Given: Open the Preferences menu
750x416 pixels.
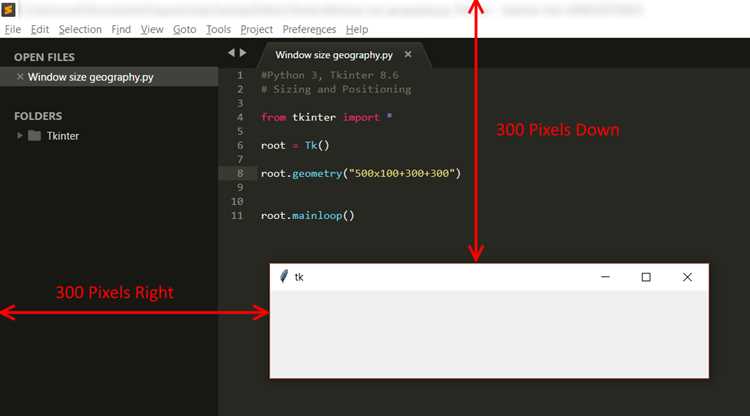Looking at the screenshot, I should click(309, 30).
